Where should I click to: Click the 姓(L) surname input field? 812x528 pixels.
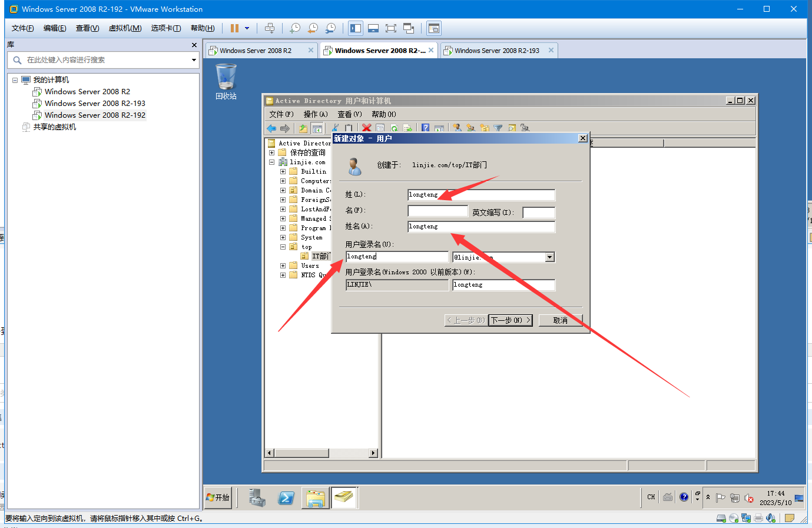pyautogui.click(x=481, y=195)
